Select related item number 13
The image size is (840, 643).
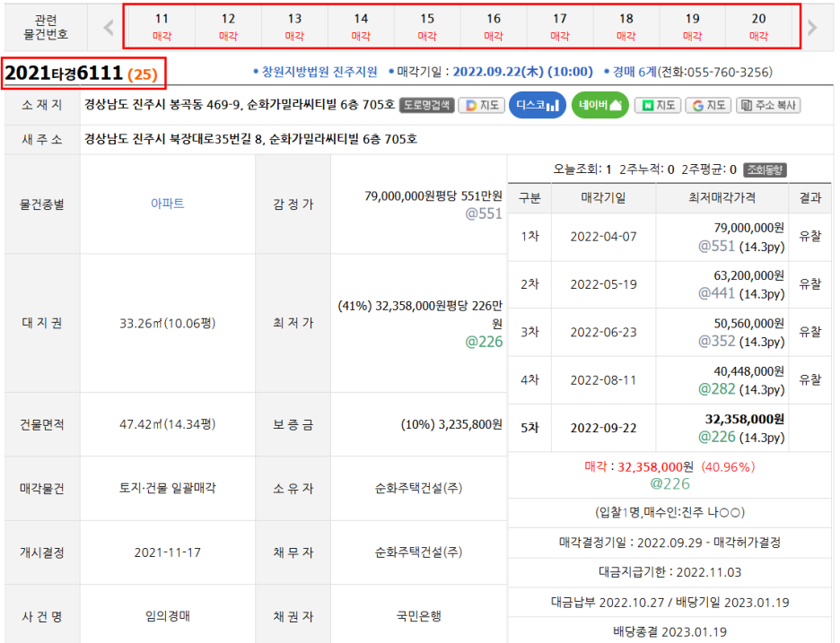tap(294, 27)
